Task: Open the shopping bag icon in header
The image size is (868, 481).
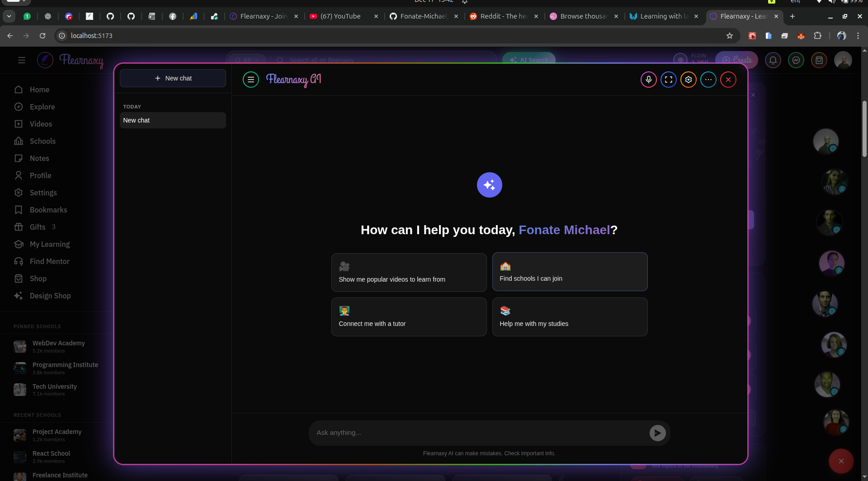Action: coord(819,60)
